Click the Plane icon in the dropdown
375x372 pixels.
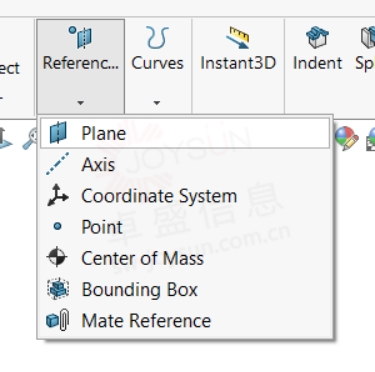point(58,133)
